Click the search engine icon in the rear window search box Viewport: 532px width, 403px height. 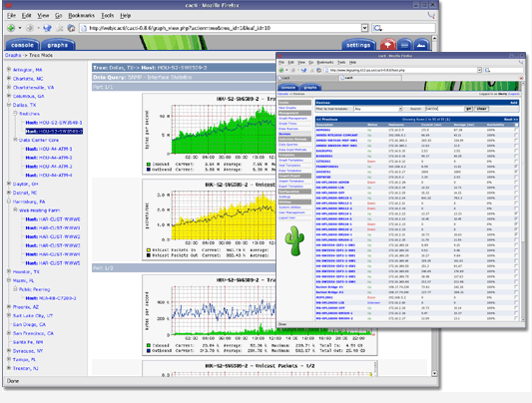coord(377,28)
